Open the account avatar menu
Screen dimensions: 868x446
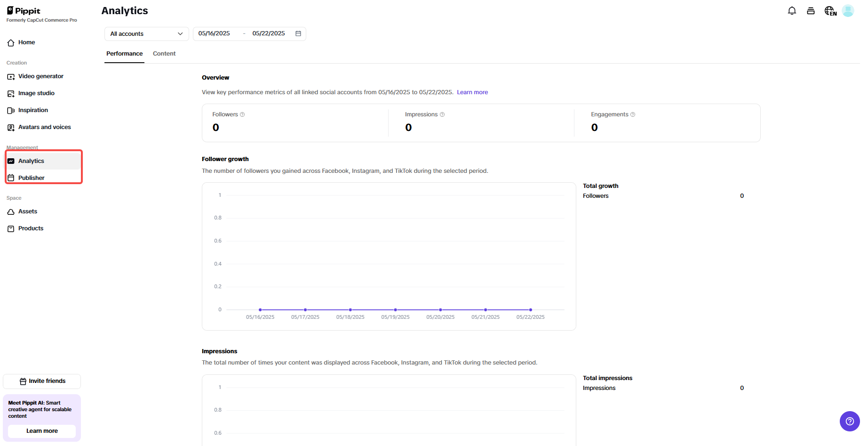pyautogui.click(x=848, y=10)
